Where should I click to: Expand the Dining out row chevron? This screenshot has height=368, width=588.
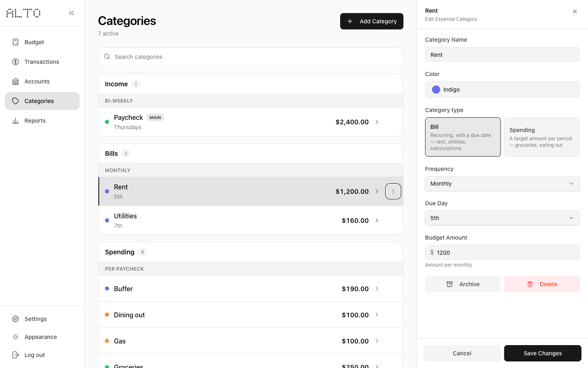[377, 315]
